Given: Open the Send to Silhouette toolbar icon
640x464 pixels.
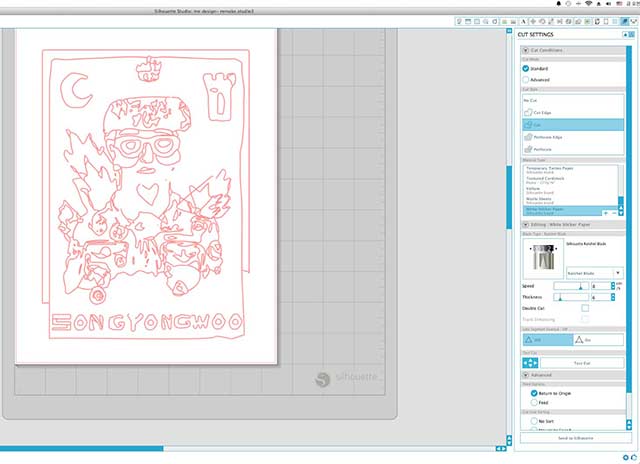Looking at the screenshot, I should 634,21.
